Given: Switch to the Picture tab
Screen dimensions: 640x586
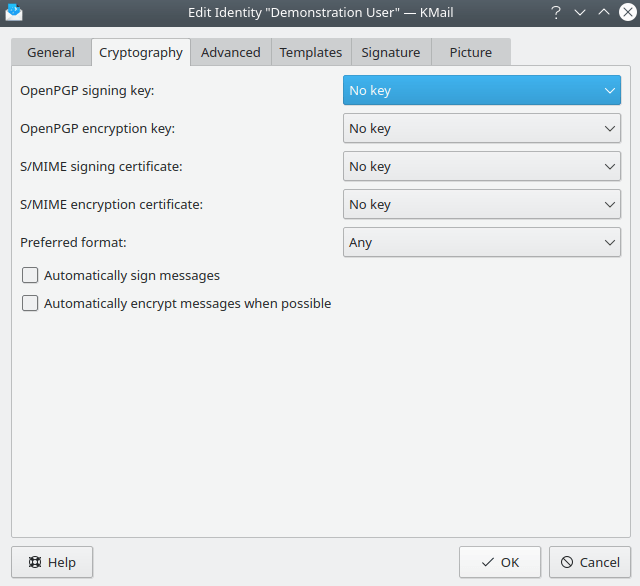Looking at the screenshot, I should pos(470,52).
